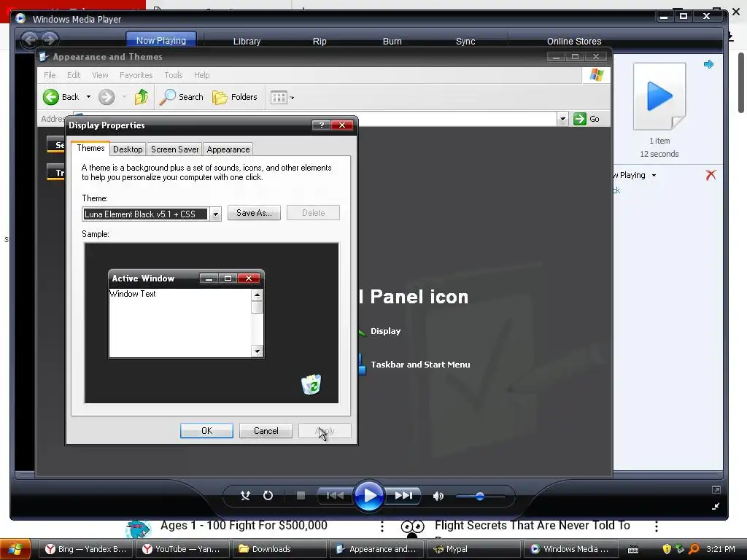Expand the address bar dropdown arrow
The width and height of the screenshot is (747, 560).
pos(562,119)
